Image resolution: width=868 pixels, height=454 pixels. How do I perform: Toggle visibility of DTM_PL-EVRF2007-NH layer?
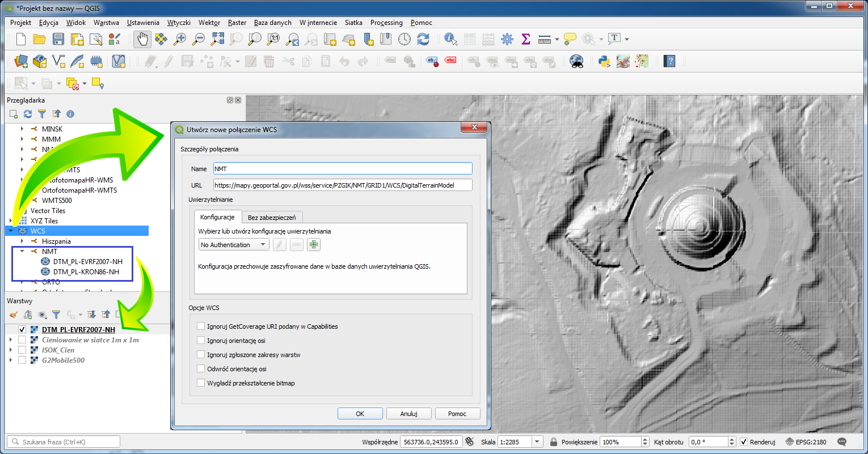click(x=22, y=329)
